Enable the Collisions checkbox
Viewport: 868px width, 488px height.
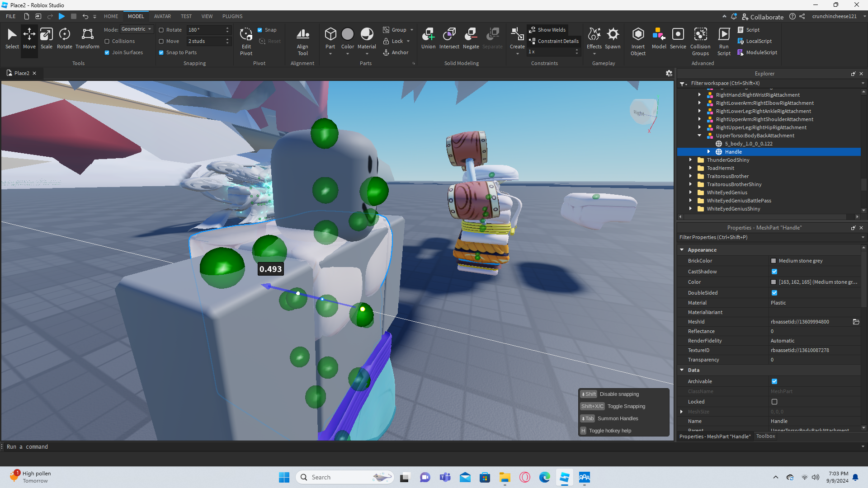[x=107, y=41]
